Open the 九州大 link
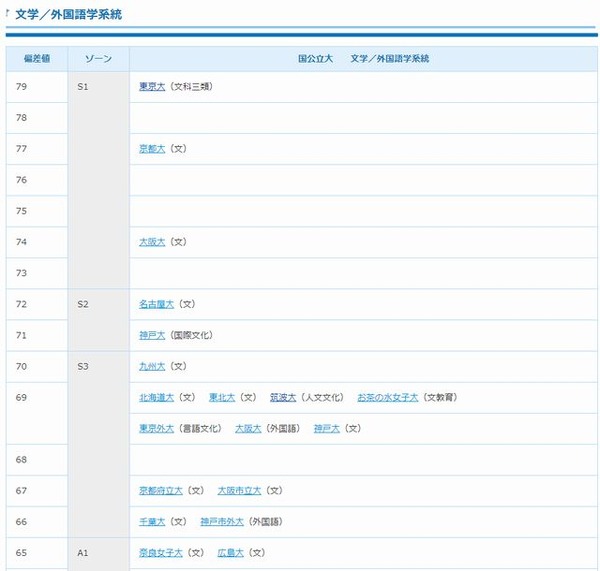The image size is (600, 571). point(152,366)
